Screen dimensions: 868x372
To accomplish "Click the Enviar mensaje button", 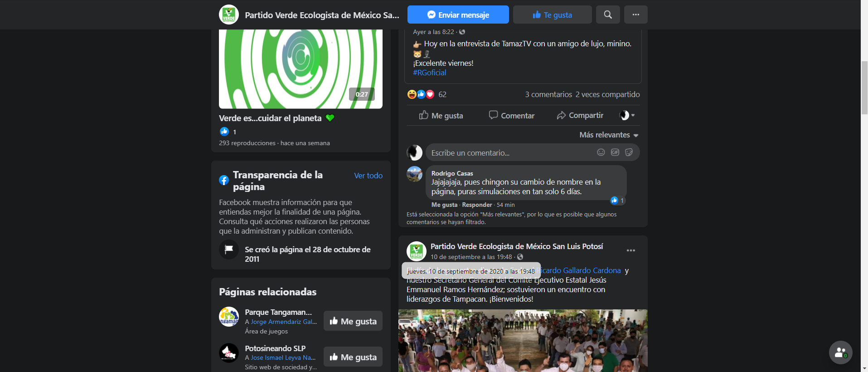I will coord(458,15).
